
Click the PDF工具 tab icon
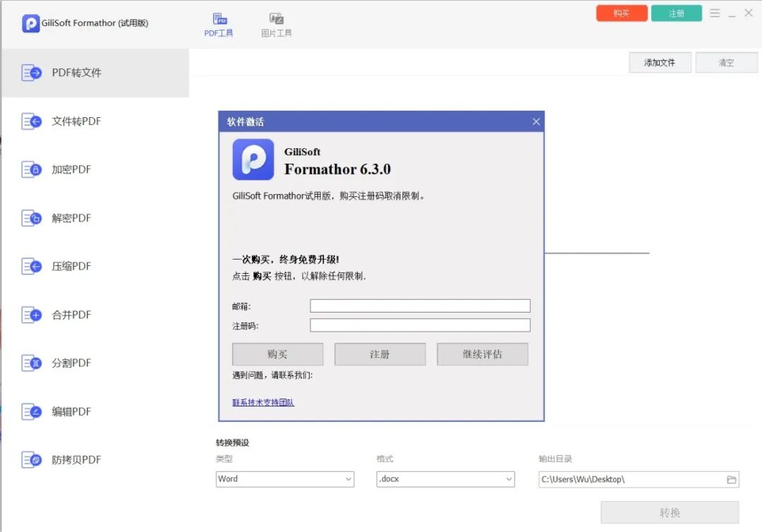220,18
